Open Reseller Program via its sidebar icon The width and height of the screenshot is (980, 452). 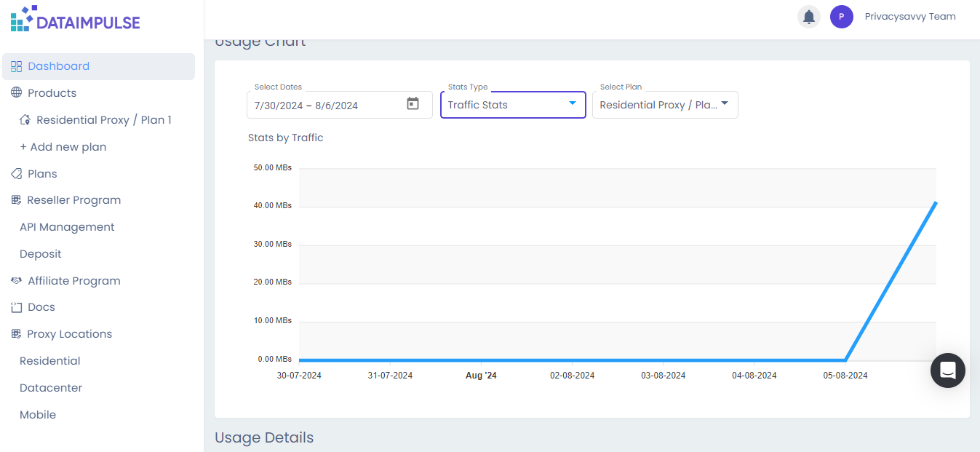(15, 199)
